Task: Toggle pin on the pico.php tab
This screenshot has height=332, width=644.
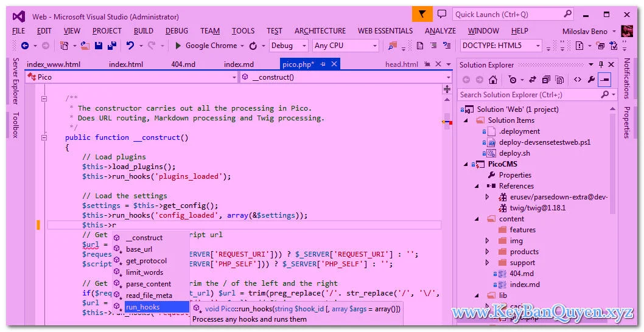Action: tap(323, 64)
